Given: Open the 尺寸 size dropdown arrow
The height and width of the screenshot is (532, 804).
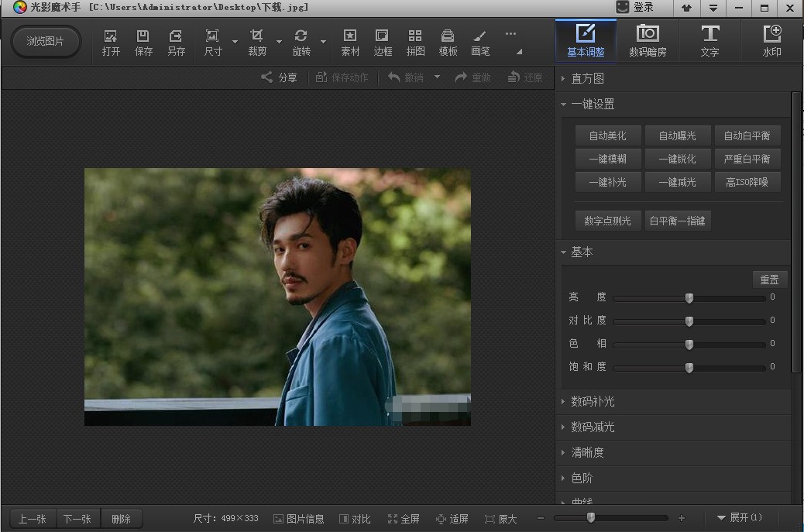Looking at the screenshot, I should pos(235,42).
